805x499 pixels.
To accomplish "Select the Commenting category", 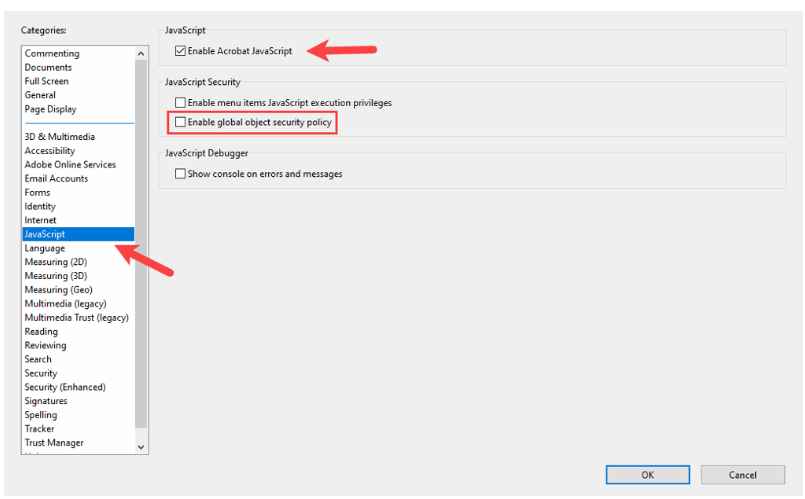I will pos(52,54).
